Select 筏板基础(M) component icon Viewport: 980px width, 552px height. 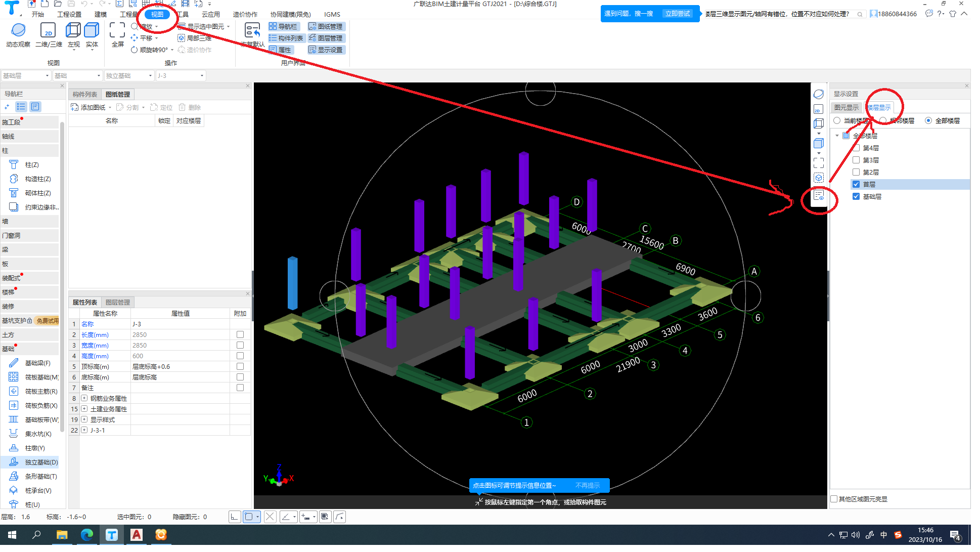pyautogui.click(x=14, y=377)
